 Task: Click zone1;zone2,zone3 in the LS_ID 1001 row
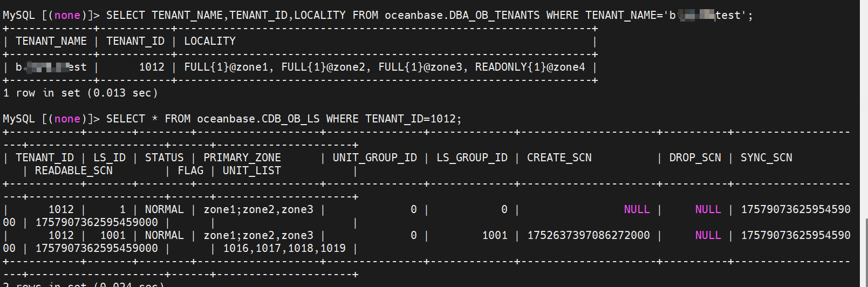point(258,235)
